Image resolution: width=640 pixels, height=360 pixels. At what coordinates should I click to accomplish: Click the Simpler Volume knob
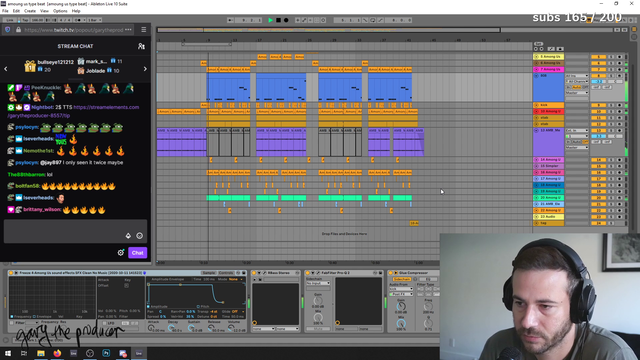231,328
